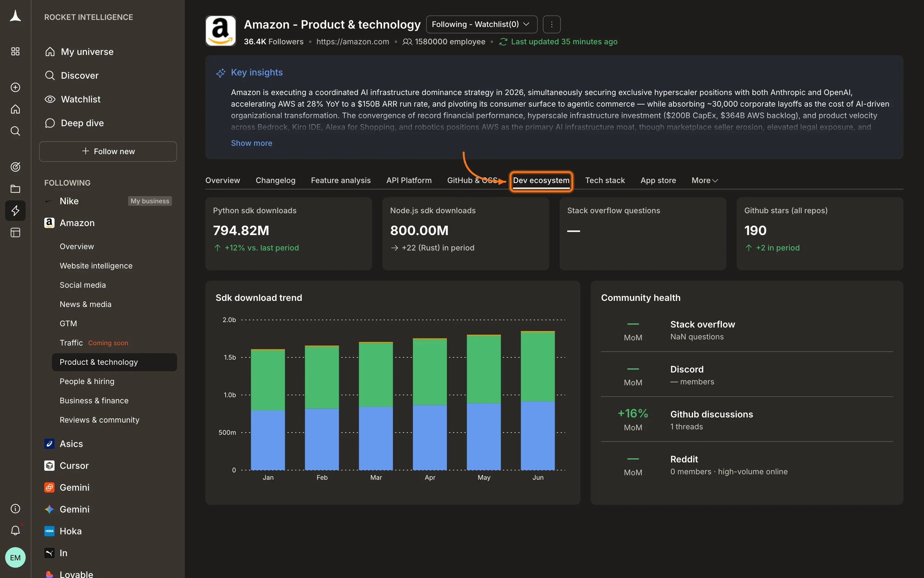The height and width of the screenshot is (578, 924).
Task: Open the https://amazon.com link
Action: (352, 42)
